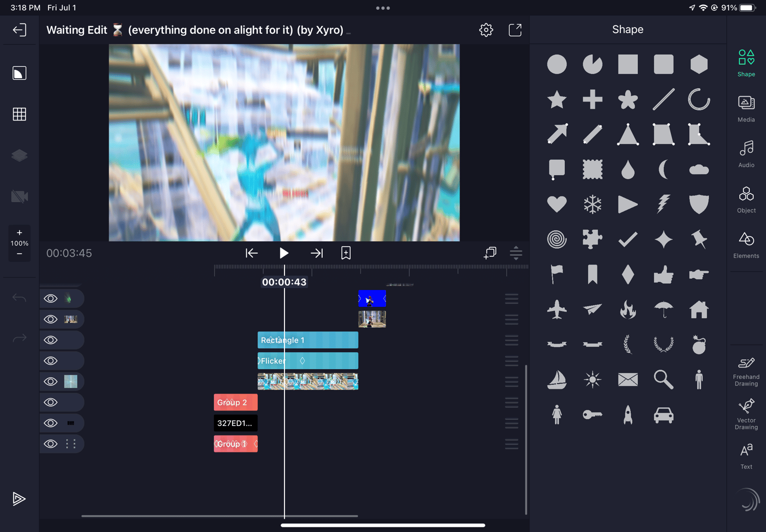Select the hexagon shape

click(x=699, y=64)
